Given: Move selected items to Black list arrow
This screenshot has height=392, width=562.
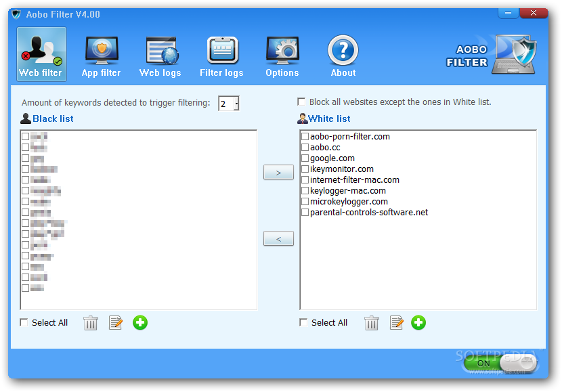Looking at the screenshot, I should (278, 238).
